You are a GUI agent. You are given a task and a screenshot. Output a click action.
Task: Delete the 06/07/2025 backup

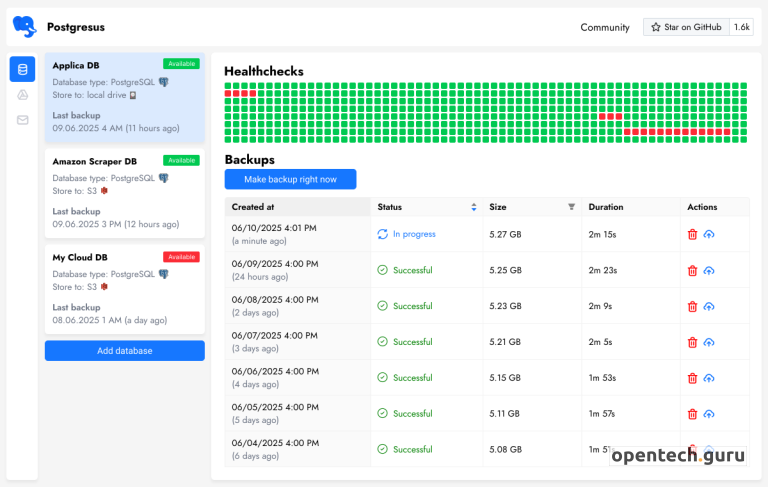[692, 342]
